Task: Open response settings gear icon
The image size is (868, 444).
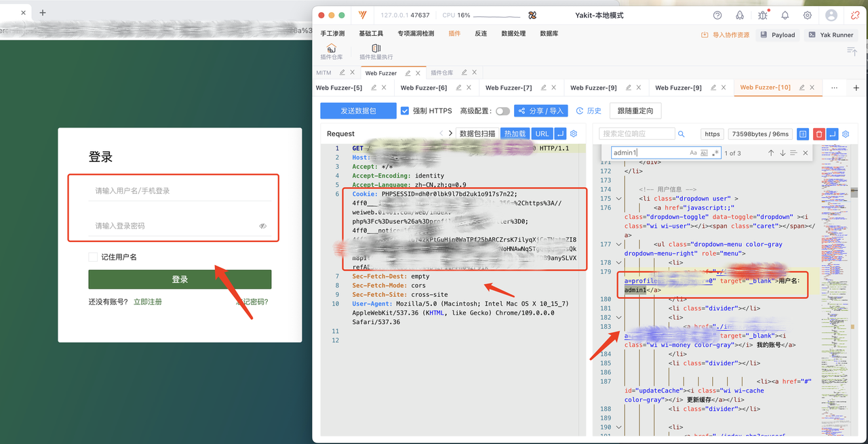Action: [x=846, y=134]
